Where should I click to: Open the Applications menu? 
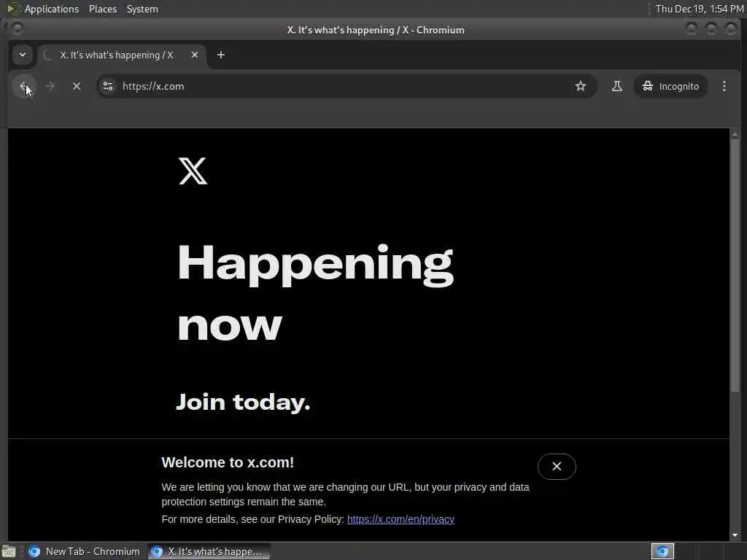click(52, 9)
